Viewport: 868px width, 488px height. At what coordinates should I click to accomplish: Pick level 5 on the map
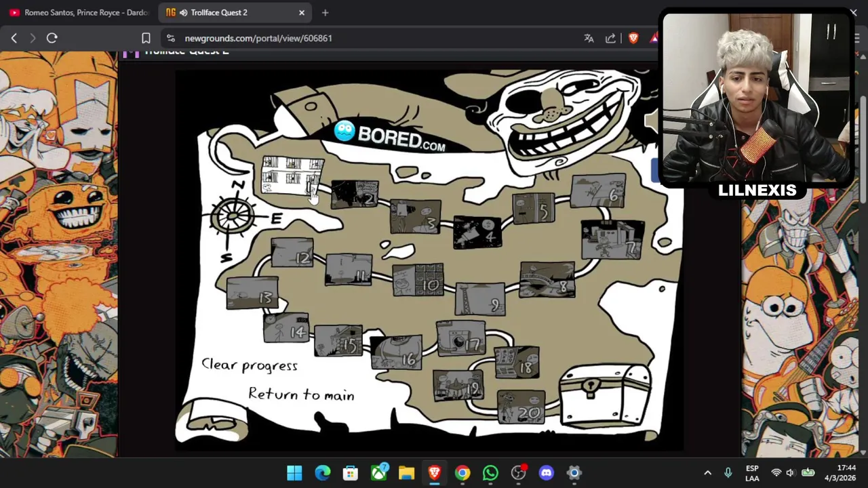click(x=534, y=209)
